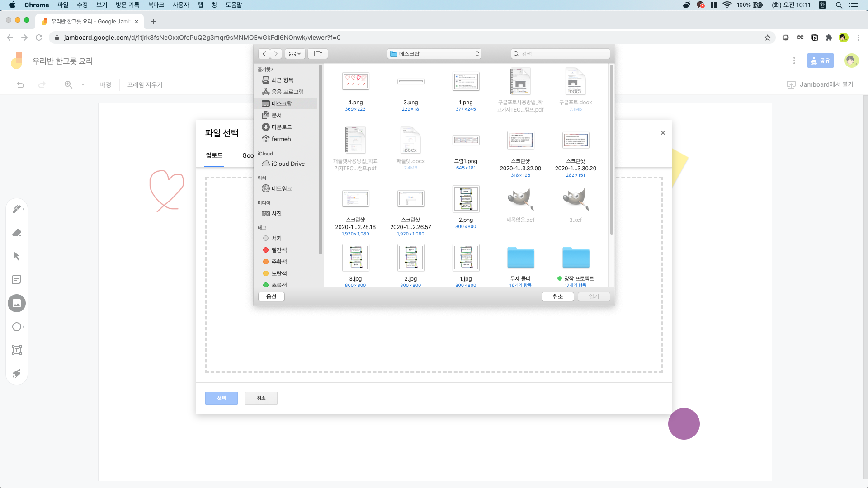
Task: Select the 4.png file thumbnail
Action: point(355,82)
